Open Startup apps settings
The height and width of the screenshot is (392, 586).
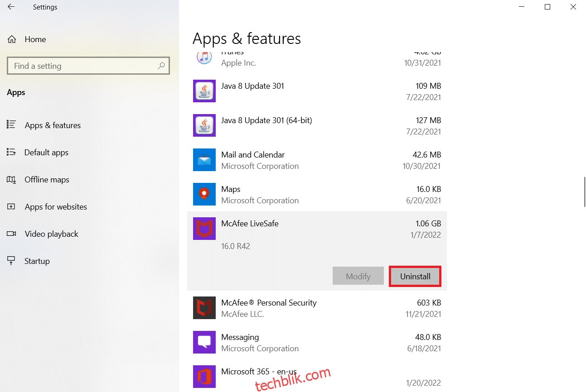pyautogui.click(x=37, y=261)
